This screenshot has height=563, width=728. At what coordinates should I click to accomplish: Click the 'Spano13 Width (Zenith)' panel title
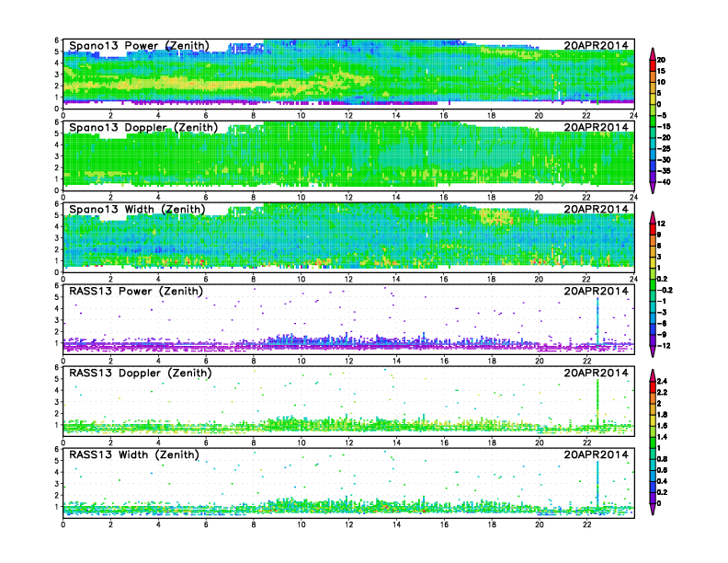point(137,210)
